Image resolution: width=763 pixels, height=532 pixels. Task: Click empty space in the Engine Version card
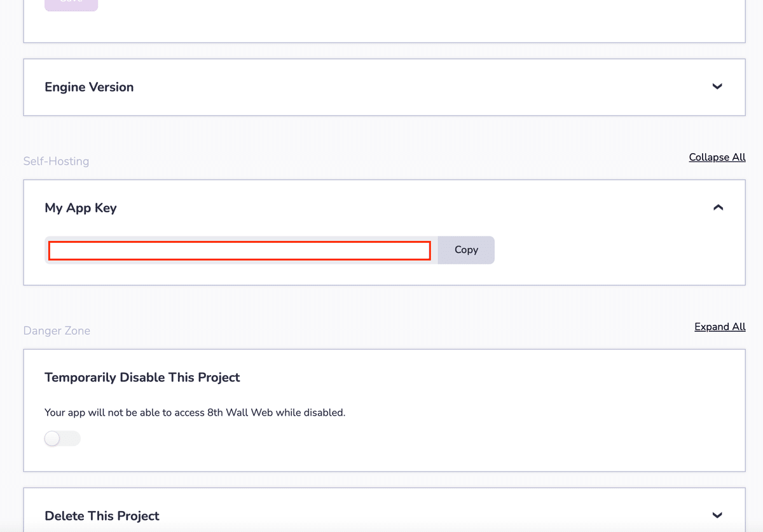pos(413,87)
